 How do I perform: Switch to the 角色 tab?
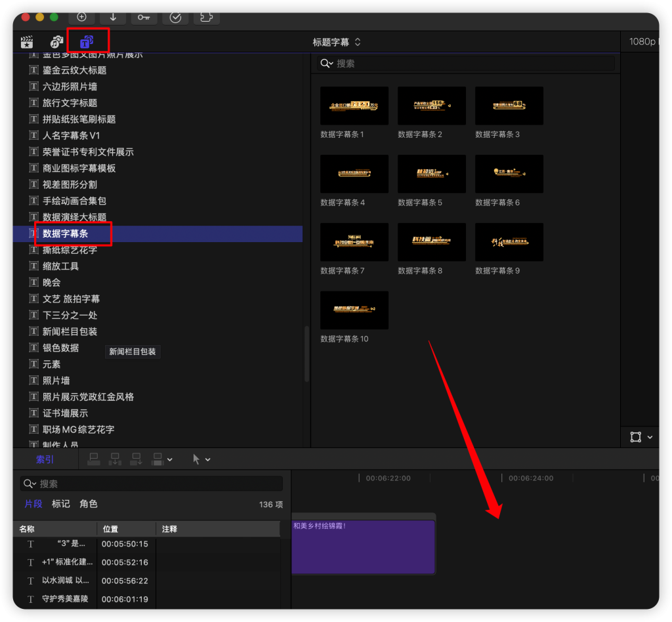point(89,504)
